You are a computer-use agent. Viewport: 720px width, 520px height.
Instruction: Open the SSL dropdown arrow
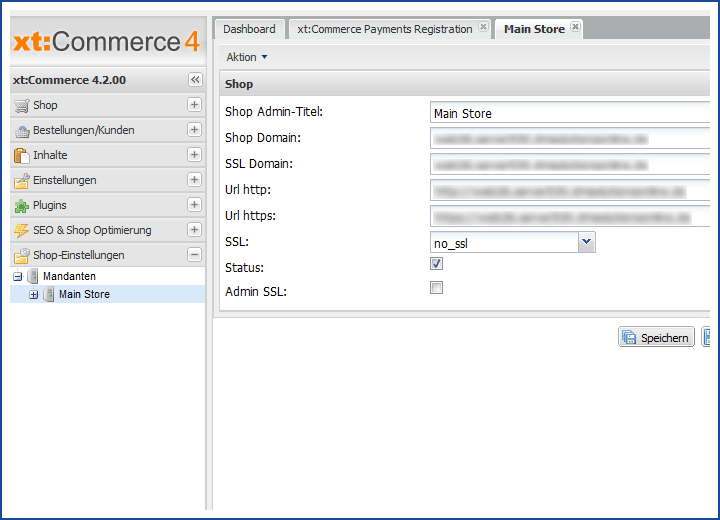point(586,242)
